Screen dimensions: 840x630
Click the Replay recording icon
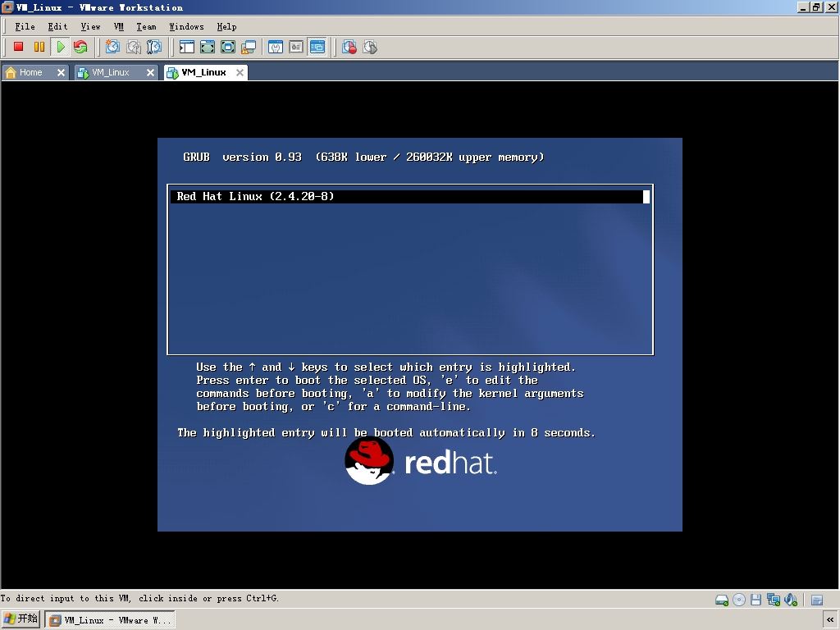tap(370, 47)
